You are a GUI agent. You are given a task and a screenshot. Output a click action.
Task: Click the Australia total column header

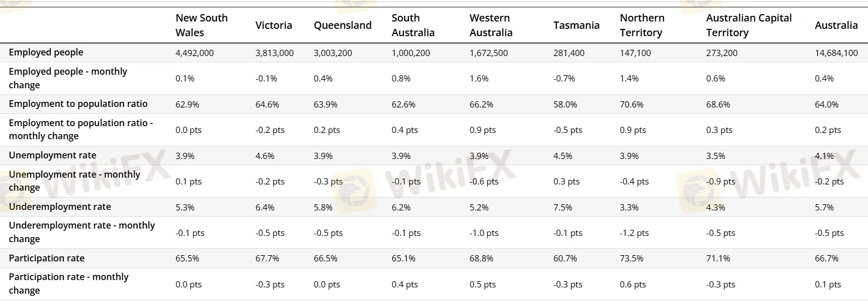pos(836,25)
